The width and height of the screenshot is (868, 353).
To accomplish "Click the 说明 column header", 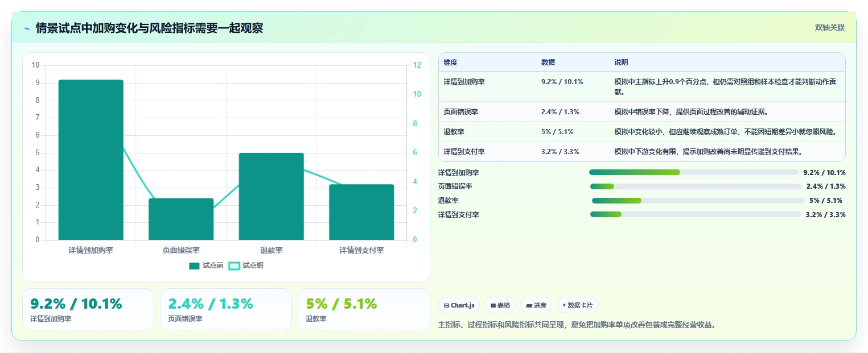I will [x=621, y=62].
